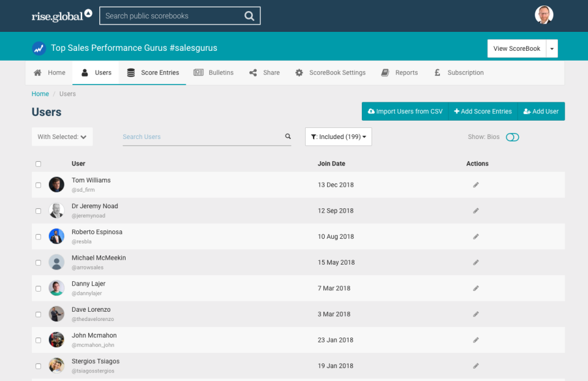588x381 pixels.
Task: Click the Home breadcrumb link
Action: pyautogui.click(x=40, y=94)
